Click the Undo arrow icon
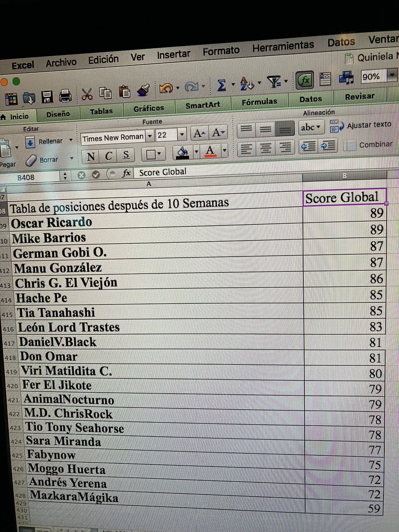Viewport: 399px width, 532px height. tap(166, 88)
